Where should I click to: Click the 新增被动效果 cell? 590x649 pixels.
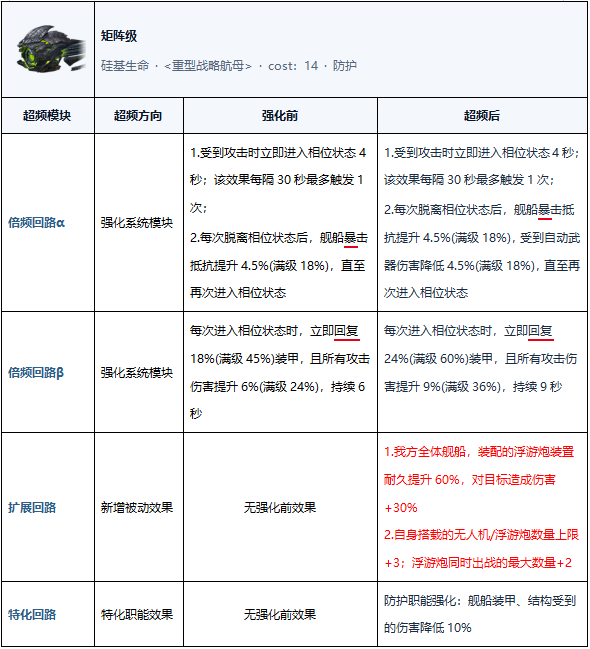point(137,507)
